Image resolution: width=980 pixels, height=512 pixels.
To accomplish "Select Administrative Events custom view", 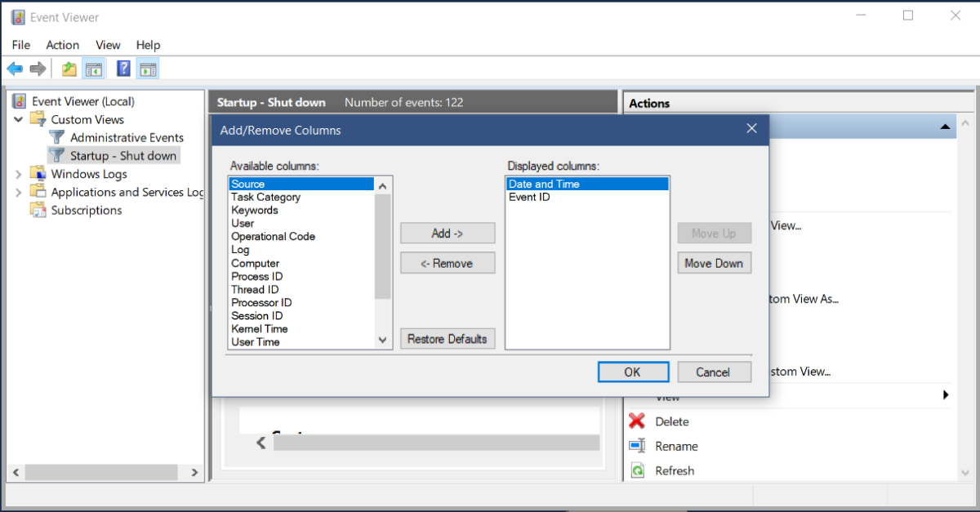I will click(x=127, y=137).
